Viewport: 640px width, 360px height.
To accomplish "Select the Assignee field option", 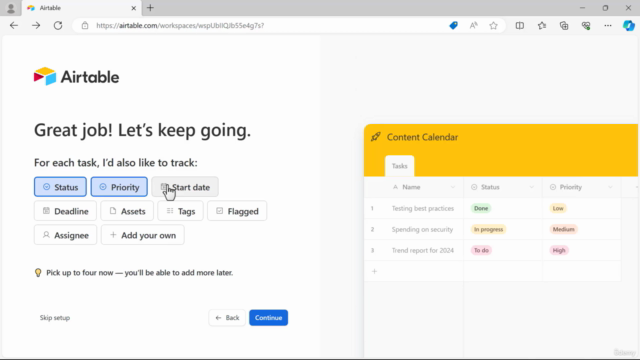I will (65, 235).
